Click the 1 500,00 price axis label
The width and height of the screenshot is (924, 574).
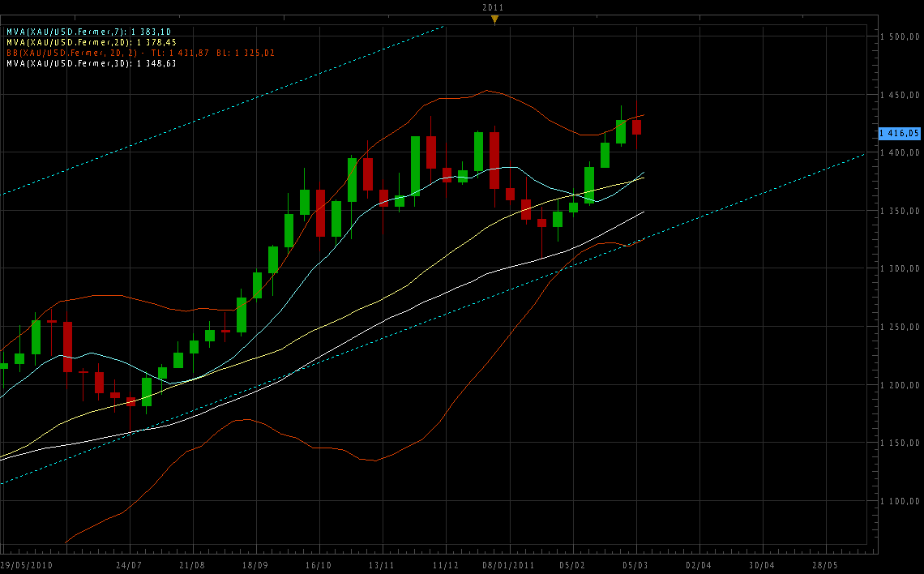[x=901, y=36]
